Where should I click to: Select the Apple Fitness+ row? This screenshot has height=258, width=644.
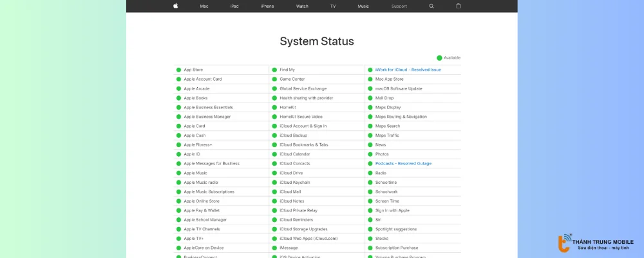pyautogui.click(x=222, y=144)
